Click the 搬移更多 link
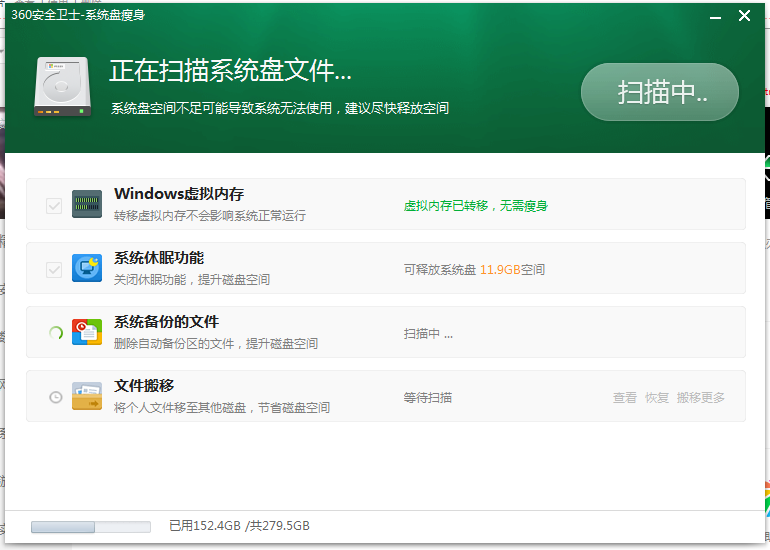The image size is (770, 550). 700,398
